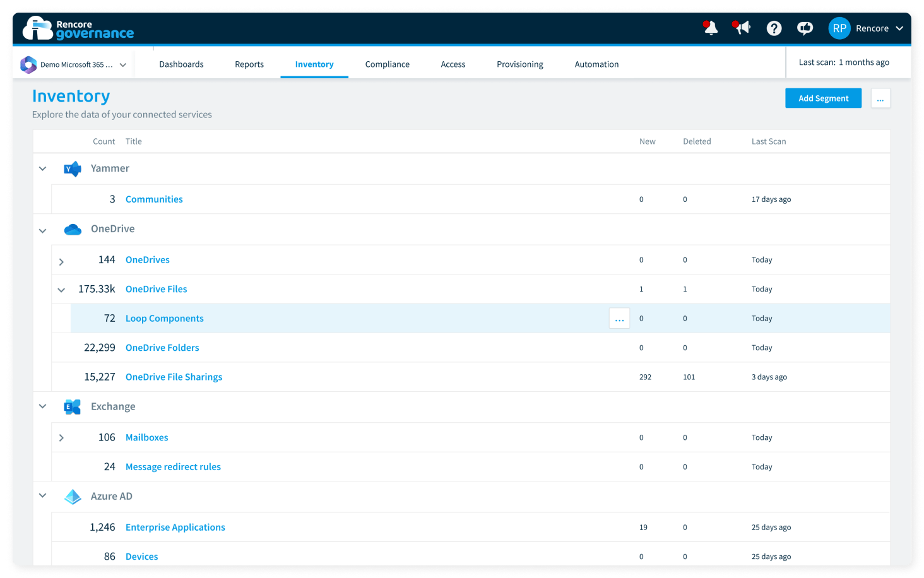The height and width of the screenshot is (578, 924).
Task: Click the Last scan 1 months ago status
Action: [844, 62]
